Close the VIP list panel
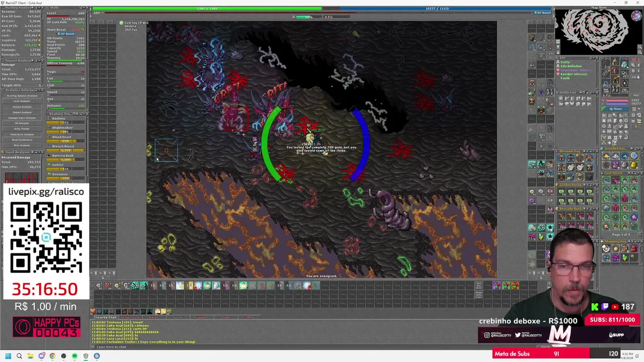Image resolution: width=644 pixels, height=362 pixels. [x=597, y=58]
